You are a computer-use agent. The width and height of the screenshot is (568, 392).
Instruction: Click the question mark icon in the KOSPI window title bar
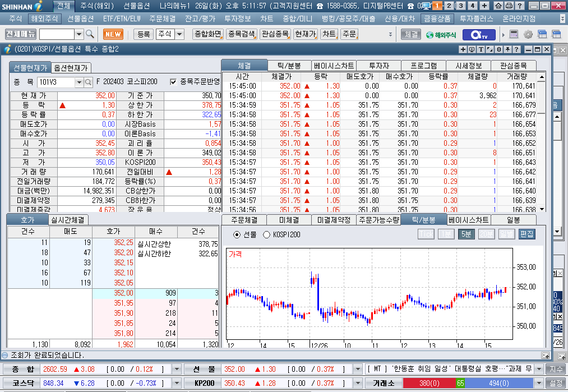tap(516, 49)
